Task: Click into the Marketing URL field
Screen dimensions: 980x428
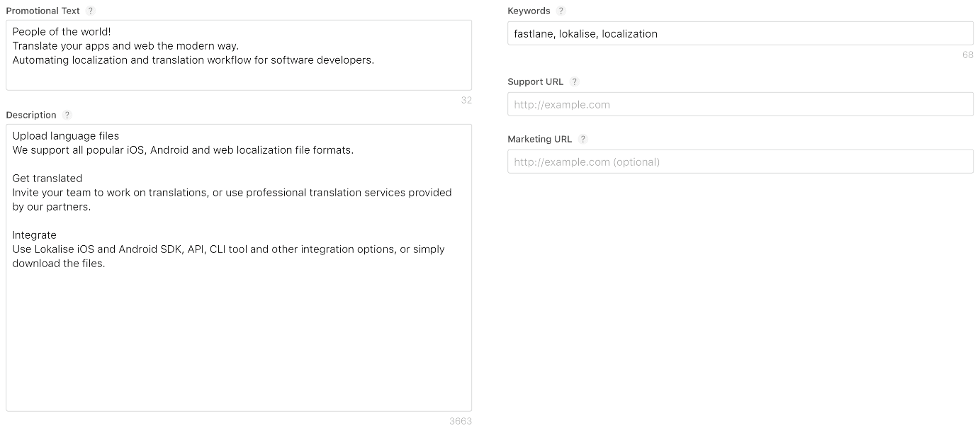Action: pos(740,162)
